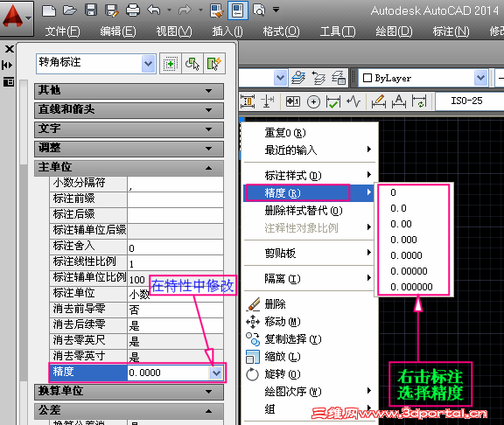Open the AutoCAD application menu logo
This screenshot has width=504, height=425.
[x=16, y=17]
